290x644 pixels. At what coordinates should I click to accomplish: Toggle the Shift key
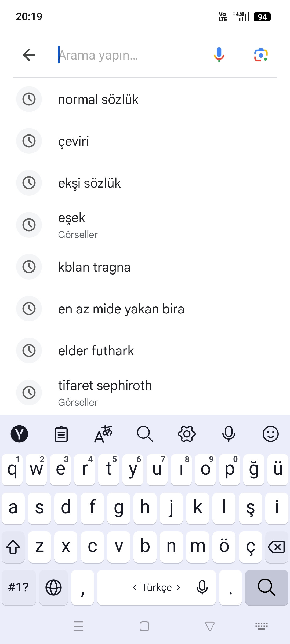13,547
